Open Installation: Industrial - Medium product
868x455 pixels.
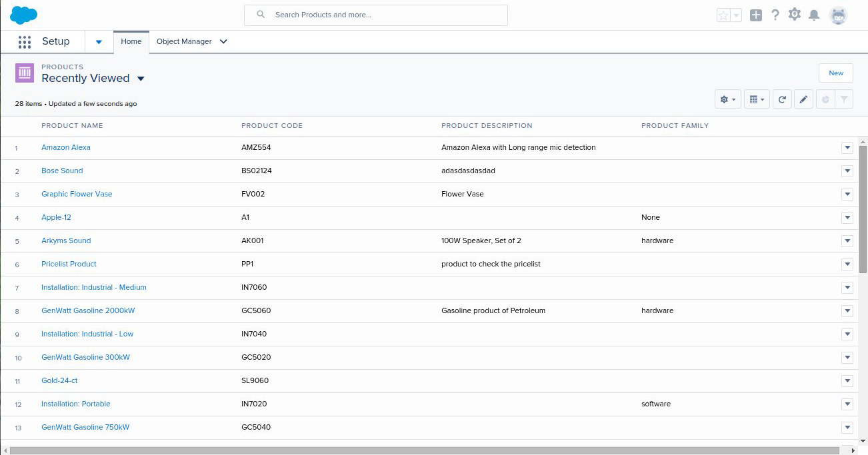[x=94, y=287]
